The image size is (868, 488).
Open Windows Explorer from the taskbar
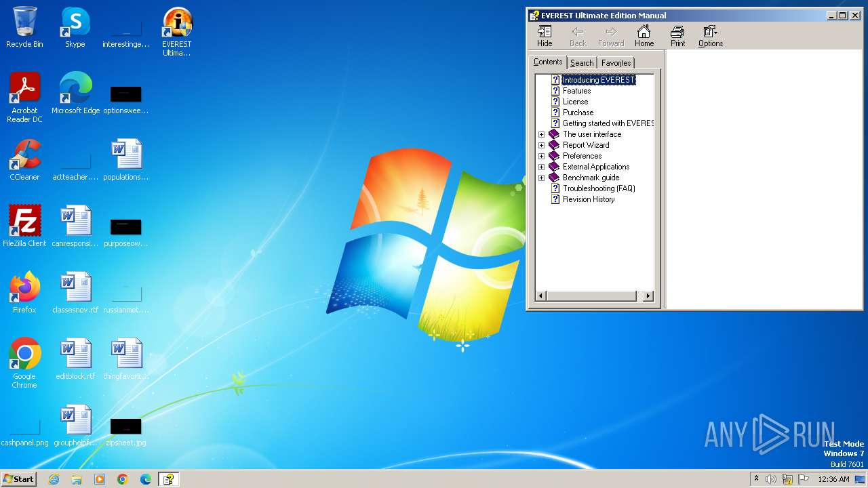coord(77,479)
